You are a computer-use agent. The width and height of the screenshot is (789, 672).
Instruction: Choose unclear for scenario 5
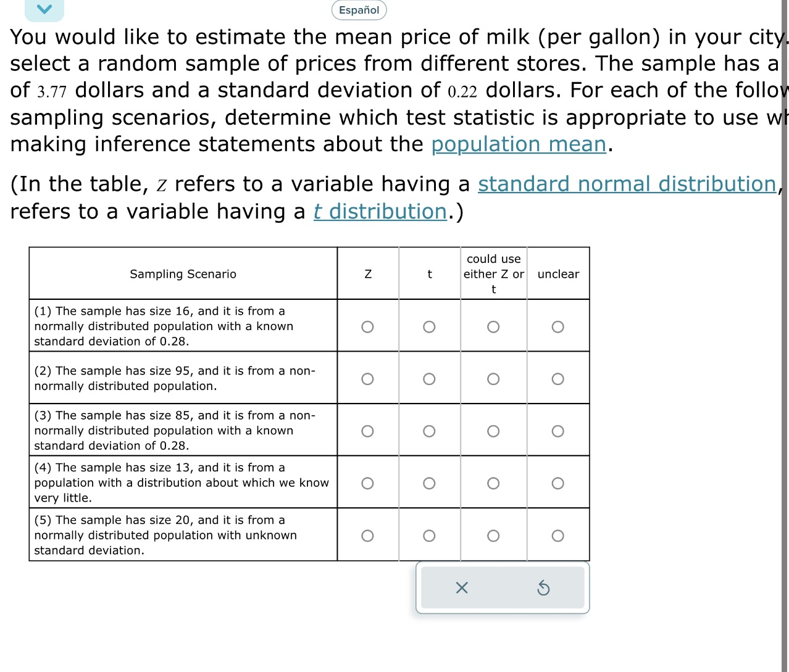point(557,536)
